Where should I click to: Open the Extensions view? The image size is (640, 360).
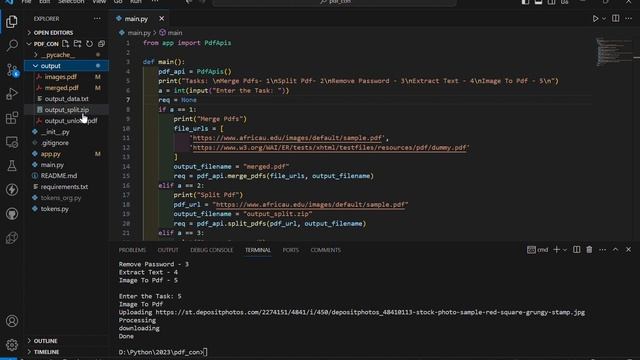pos(12,118)
